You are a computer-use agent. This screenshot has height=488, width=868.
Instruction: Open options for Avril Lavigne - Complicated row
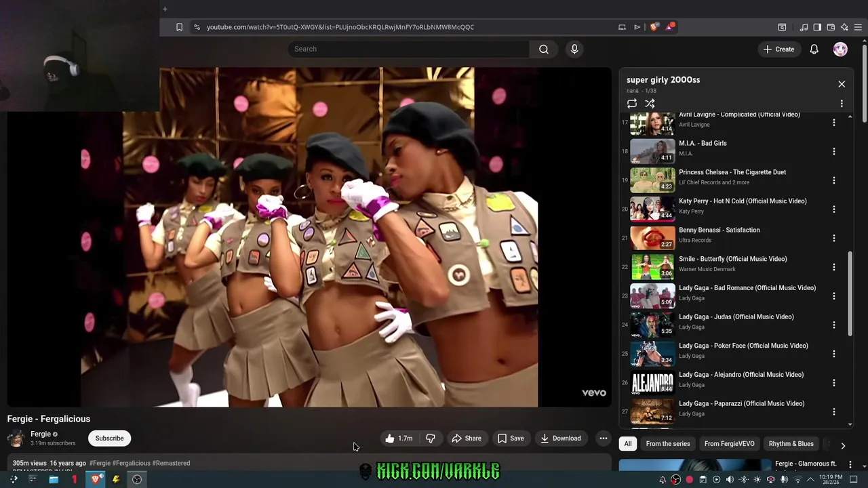coord(834,123)
